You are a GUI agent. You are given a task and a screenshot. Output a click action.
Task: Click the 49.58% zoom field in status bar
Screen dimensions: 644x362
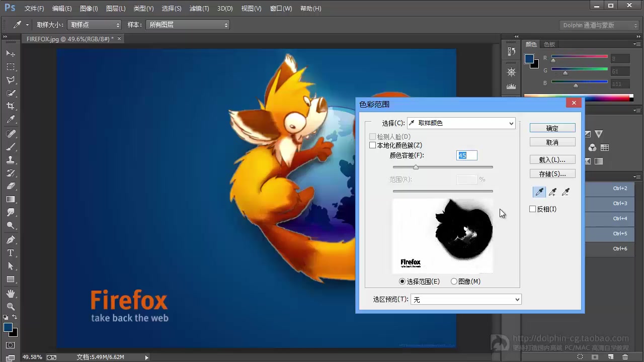coord(32,357)
